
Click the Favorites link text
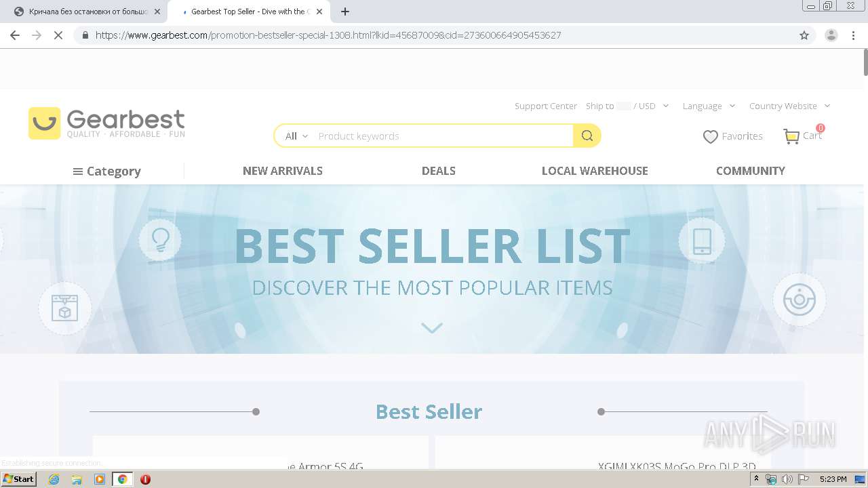pos(742,136)
